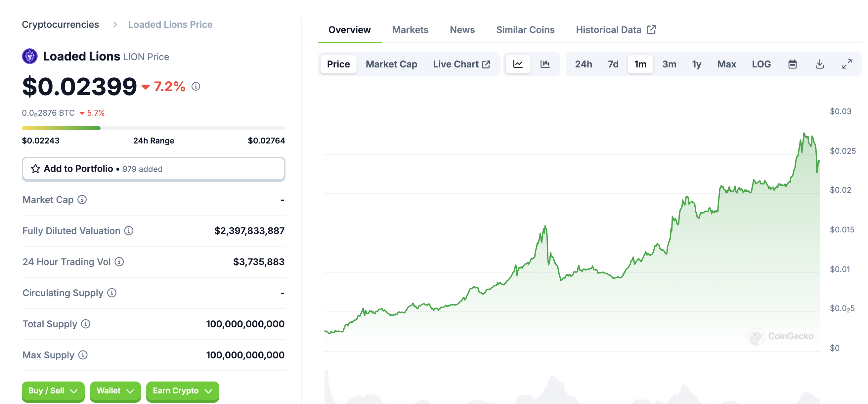The width and height of the screenshot is (868, 404).
Task: Expand chart to fullscreen
Action: click(x=846, y=64)
